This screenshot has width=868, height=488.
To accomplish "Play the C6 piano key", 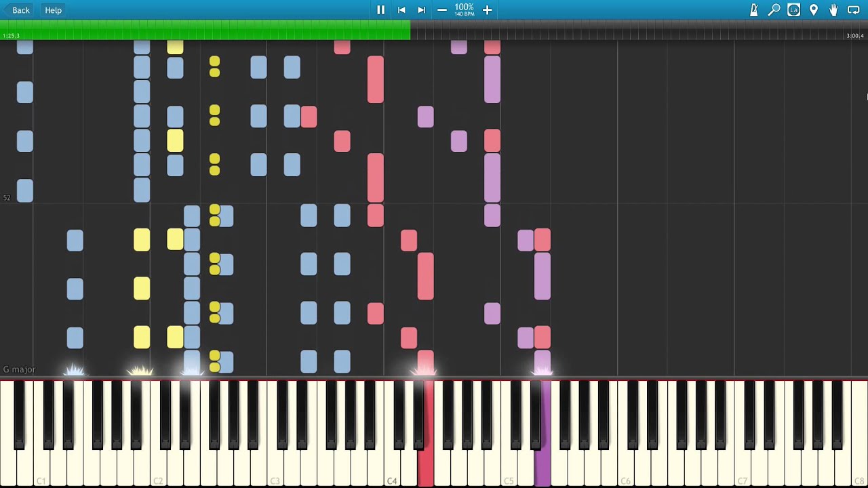I will (x=625, y=468).
